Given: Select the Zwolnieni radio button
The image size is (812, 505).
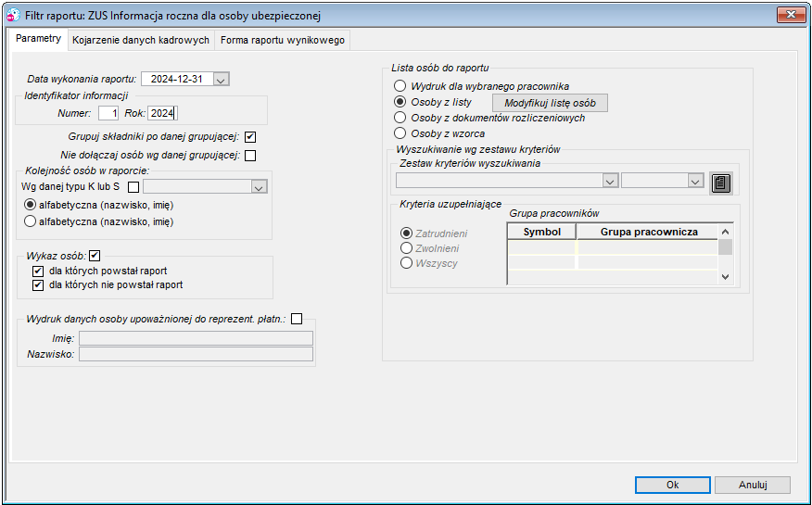Looking at the screenshot, I should point(407,248).
